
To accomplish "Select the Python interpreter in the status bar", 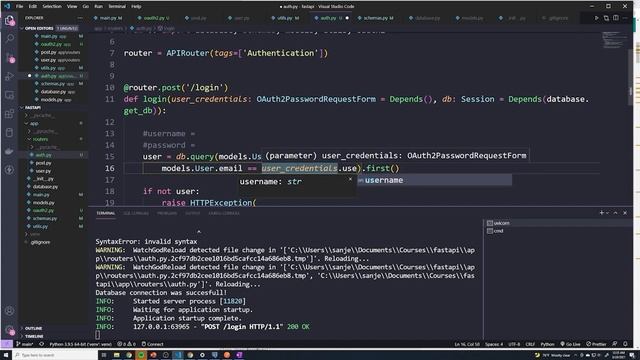I will pos(80,344).
